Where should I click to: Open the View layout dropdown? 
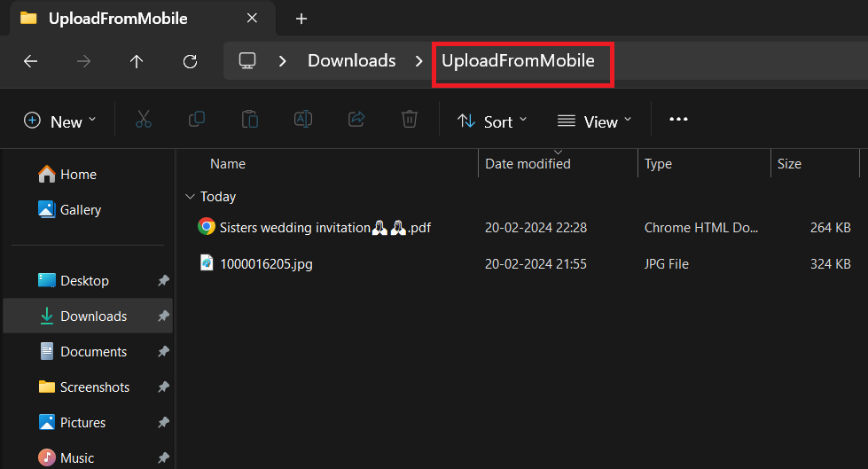click(594, 121)
